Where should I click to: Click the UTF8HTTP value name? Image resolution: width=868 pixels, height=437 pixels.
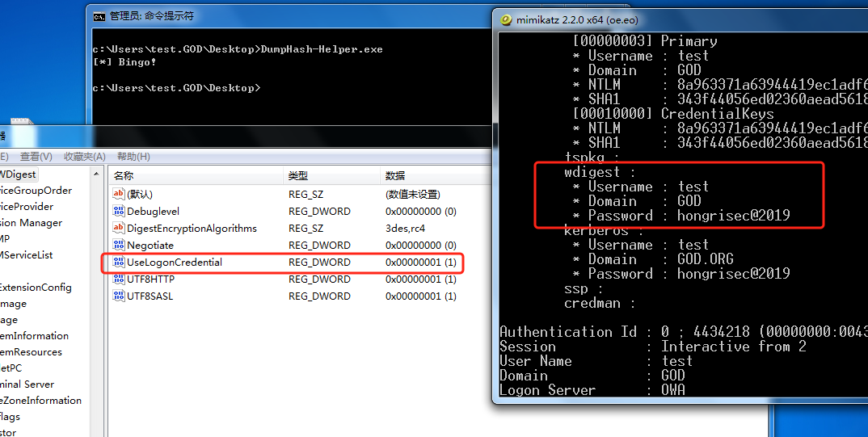click(x=150, y=279)
